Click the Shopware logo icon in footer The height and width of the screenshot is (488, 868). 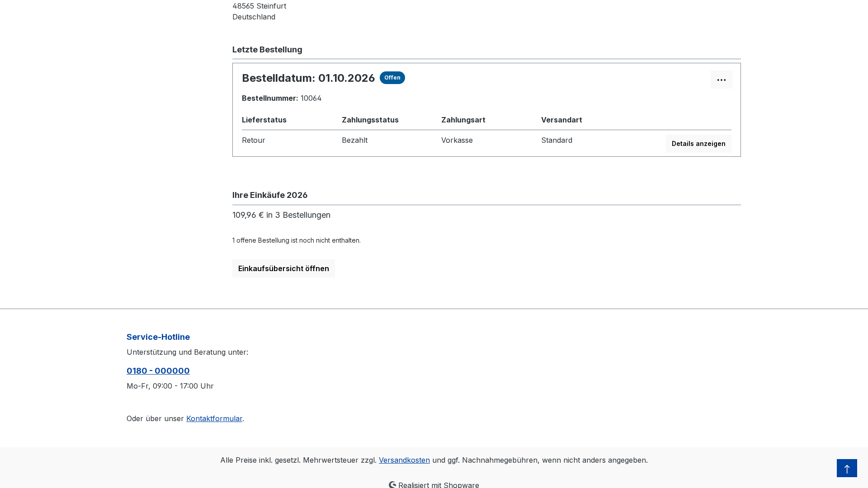(x=392, y=484)
